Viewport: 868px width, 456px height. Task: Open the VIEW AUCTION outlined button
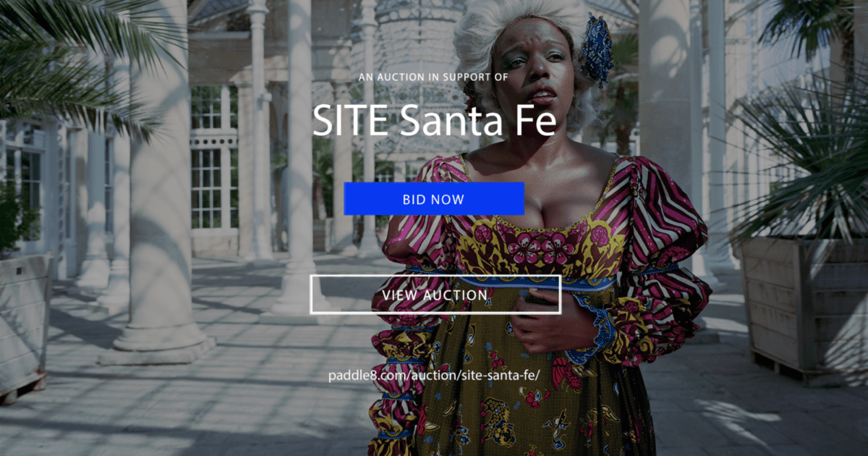[x=435, y=295]
